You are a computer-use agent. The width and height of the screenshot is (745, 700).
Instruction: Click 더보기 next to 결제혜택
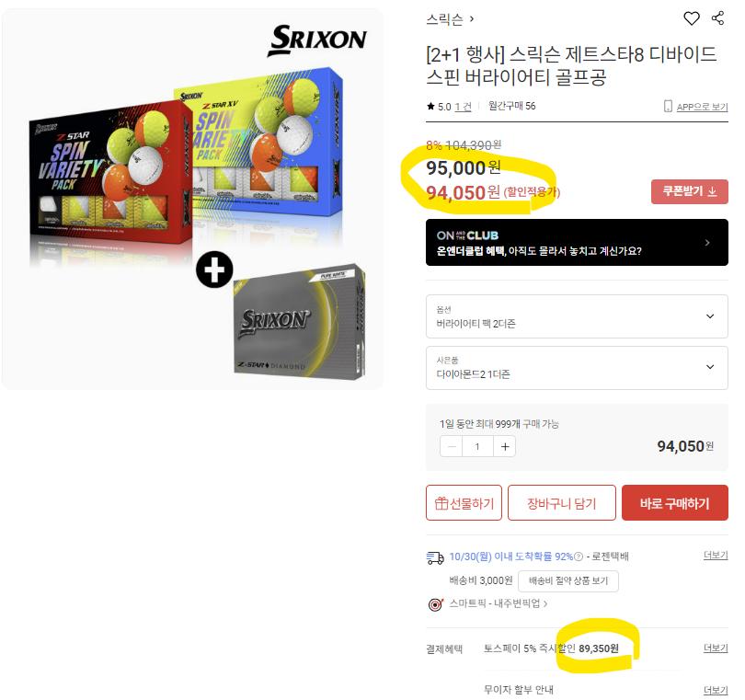(x=716, y=648)
